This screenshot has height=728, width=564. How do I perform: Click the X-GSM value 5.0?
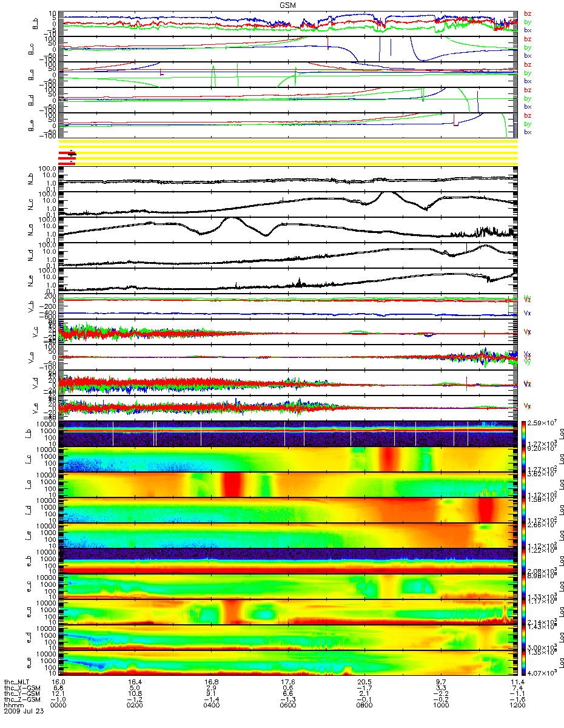(x=136, y=688)
